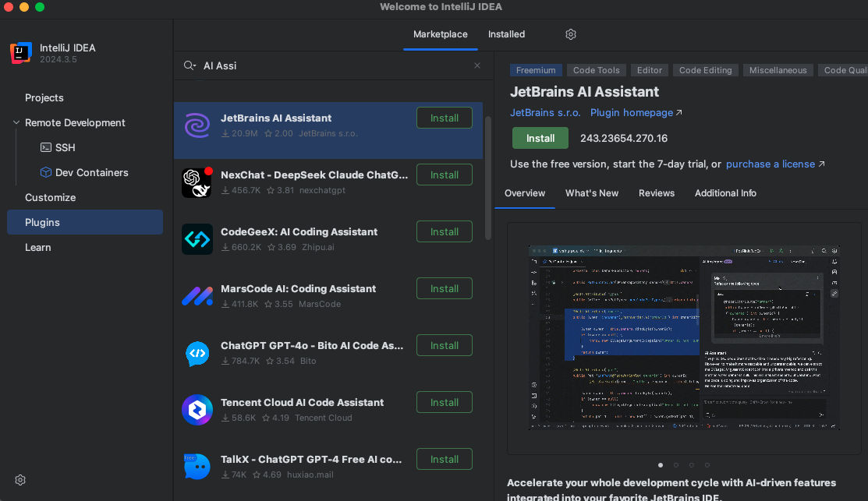The width and height of the screenshot is (868, 501).
Task: Install the NexChat plugin
Action: [x=445, y=175]
